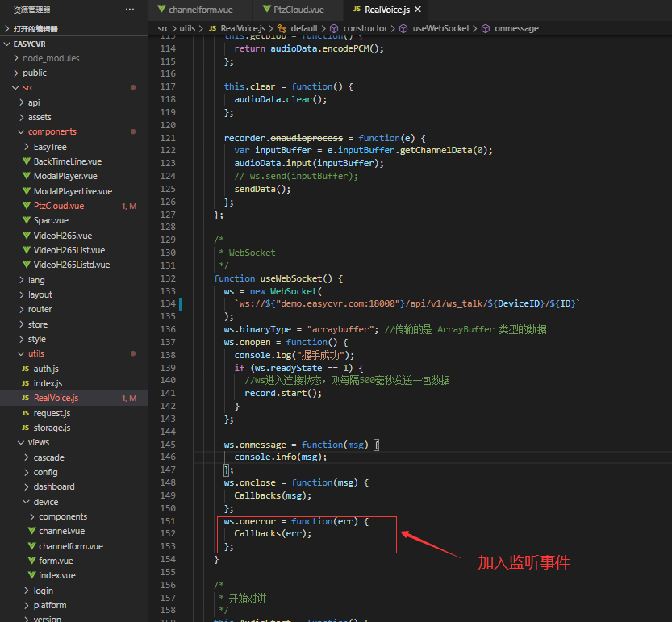Expand the layout folder

pos(22,294)
